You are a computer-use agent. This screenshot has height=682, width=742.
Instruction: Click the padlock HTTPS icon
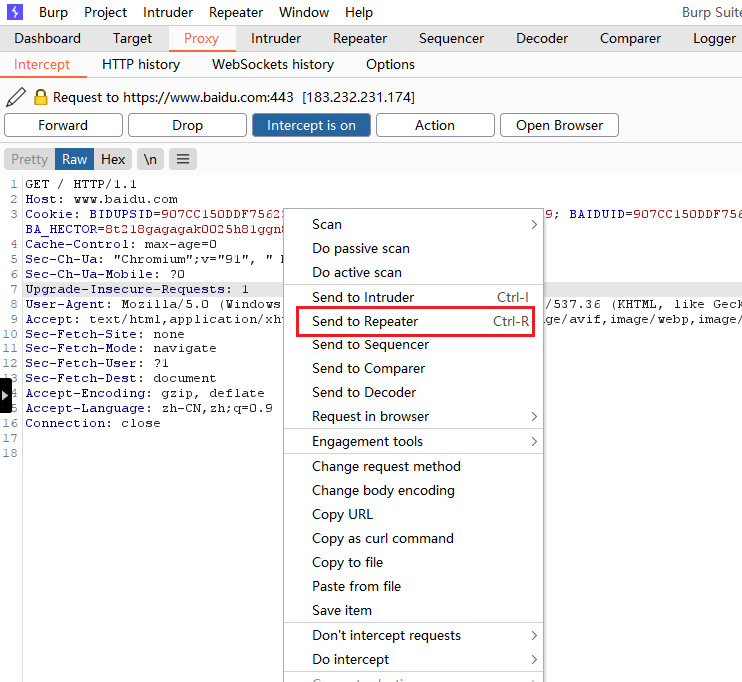point(41,97)
